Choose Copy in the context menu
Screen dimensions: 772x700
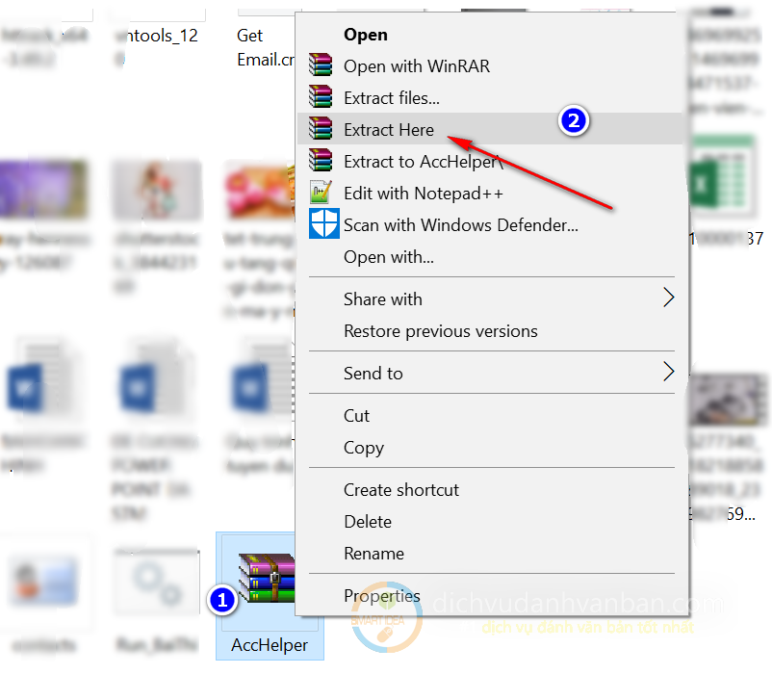tap(363, 447)
